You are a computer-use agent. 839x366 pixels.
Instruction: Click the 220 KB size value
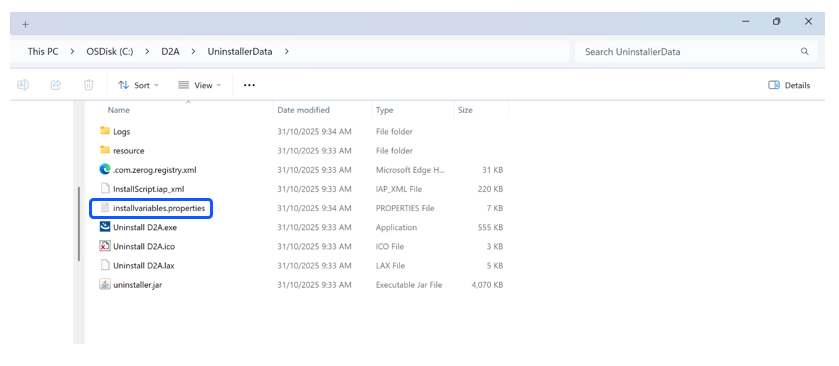(490, 189)
